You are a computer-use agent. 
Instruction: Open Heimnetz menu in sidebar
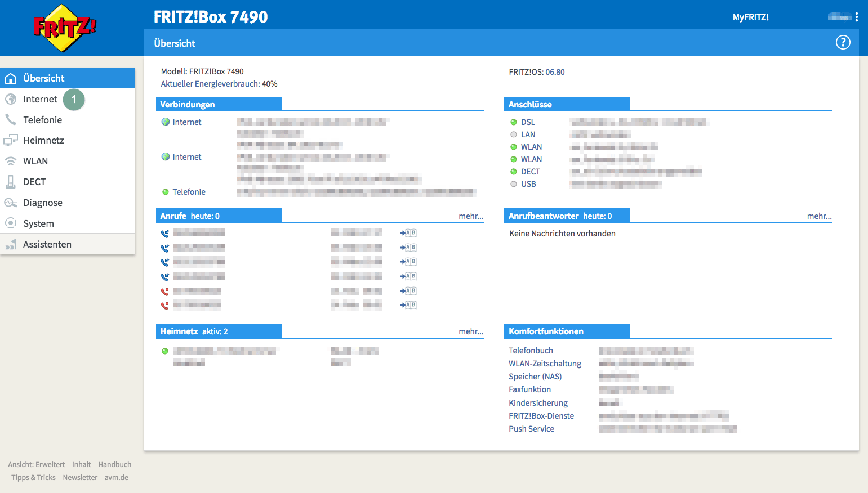click(x=43, y=140)
